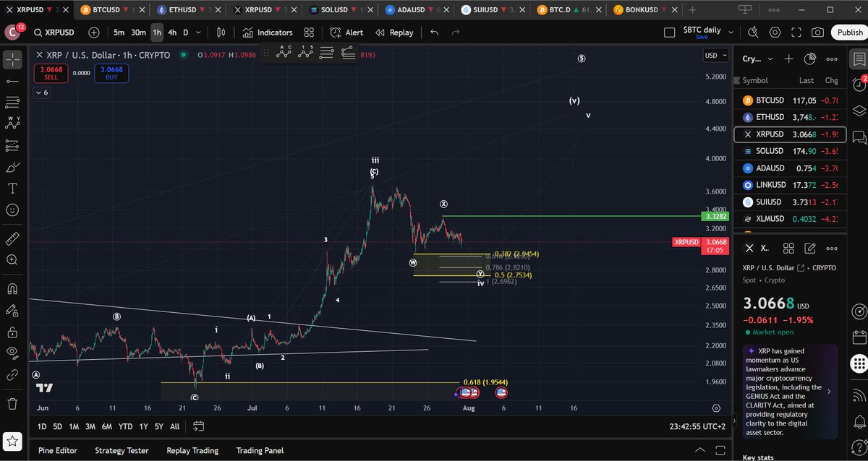The image size is (868, 461).
Task: Redo the last chart action
Action: click(456, 33)
